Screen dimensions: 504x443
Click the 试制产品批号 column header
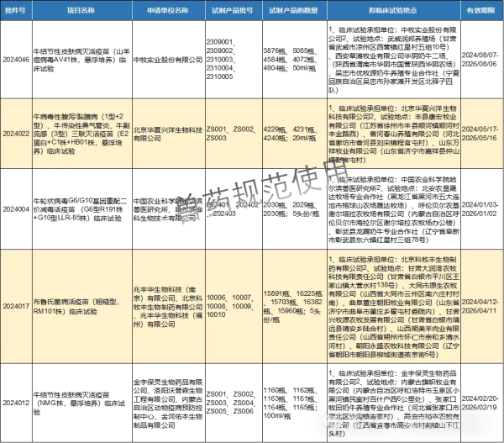coord(234,10)
